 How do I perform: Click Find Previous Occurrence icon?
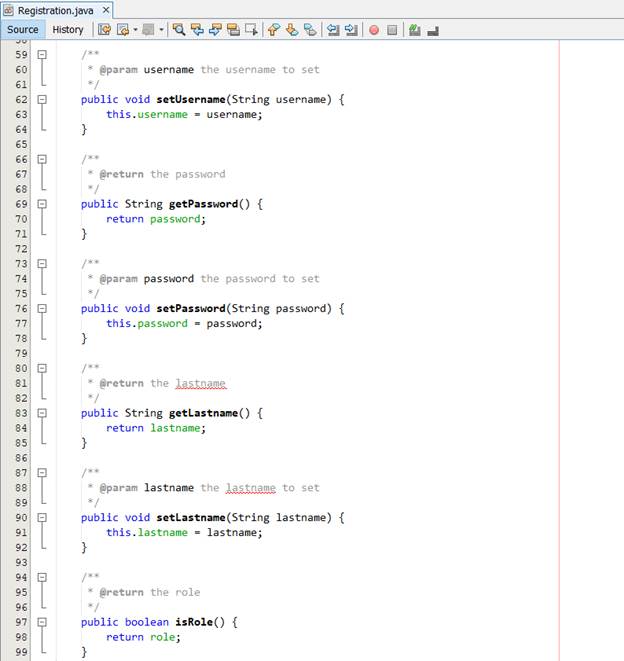tap(197, 30)
